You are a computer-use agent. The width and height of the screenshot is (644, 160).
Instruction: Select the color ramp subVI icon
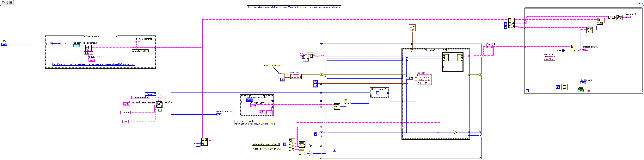coord(159,104)
